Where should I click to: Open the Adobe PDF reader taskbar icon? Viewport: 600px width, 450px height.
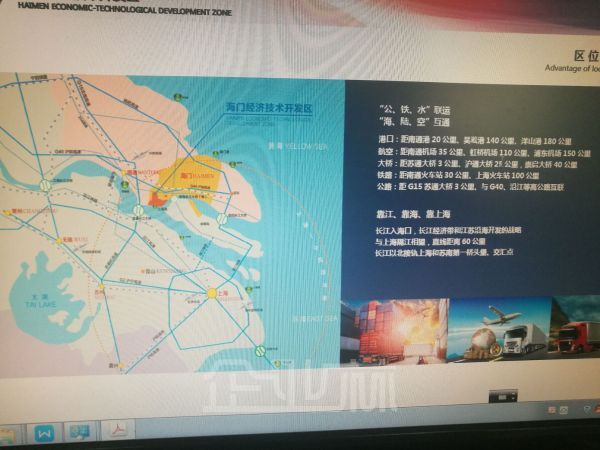click(x=119, y=430)
